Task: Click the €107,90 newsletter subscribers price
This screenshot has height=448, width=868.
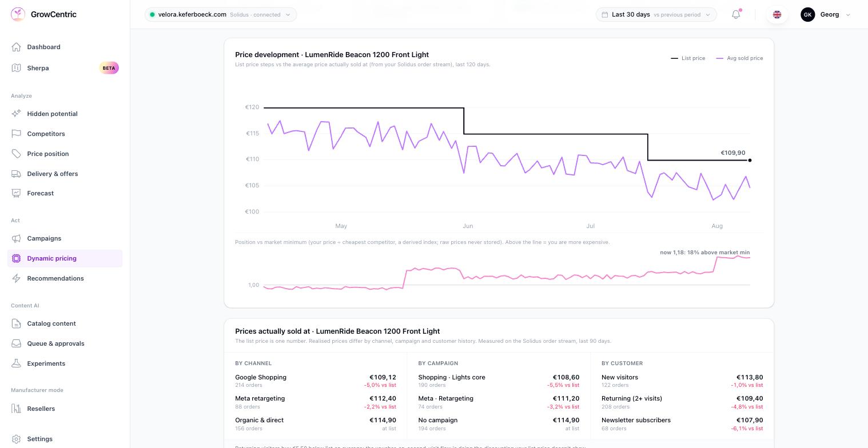Action: (x=750, y=420)
